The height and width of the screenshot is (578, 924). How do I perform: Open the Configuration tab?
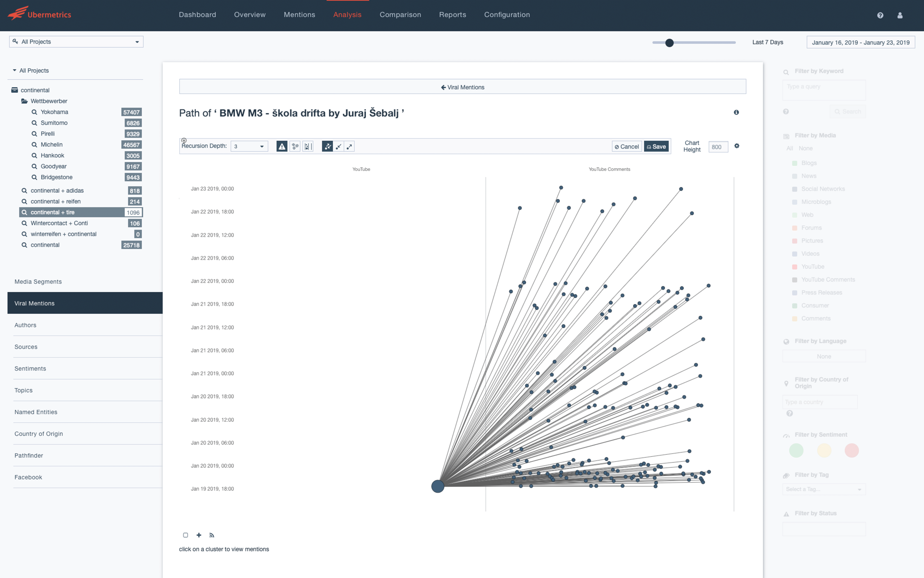click(507, 14)
